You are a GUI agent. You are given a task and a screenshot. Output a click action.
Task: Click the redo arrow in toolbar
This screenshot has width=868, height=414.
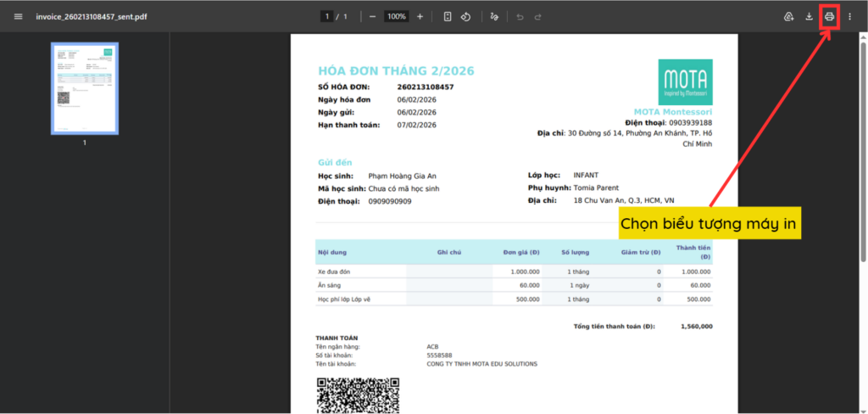537,17
